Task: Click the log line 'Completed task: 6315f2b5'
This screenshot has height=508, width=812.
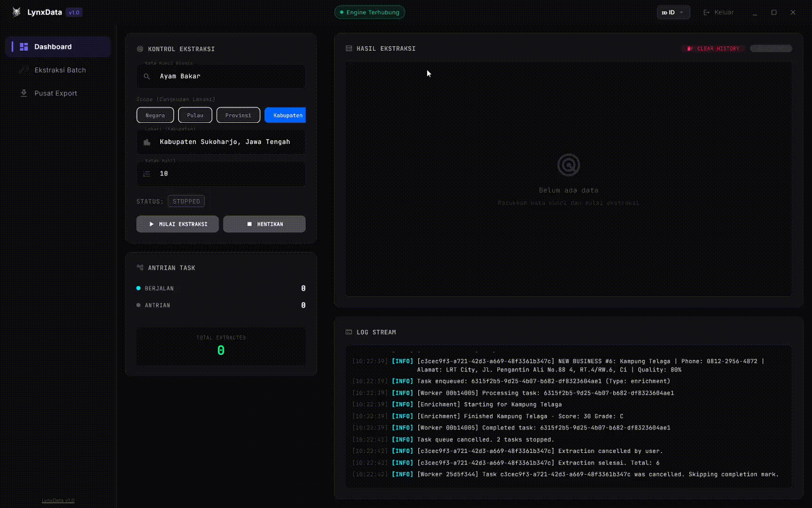Action: [543, 428]
